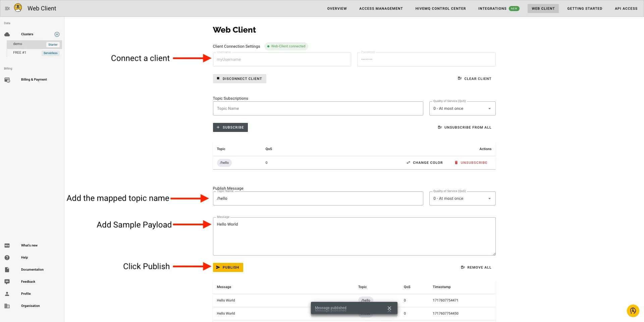
Task: Open the Overview tab
Action: click(x=337, y=8)
